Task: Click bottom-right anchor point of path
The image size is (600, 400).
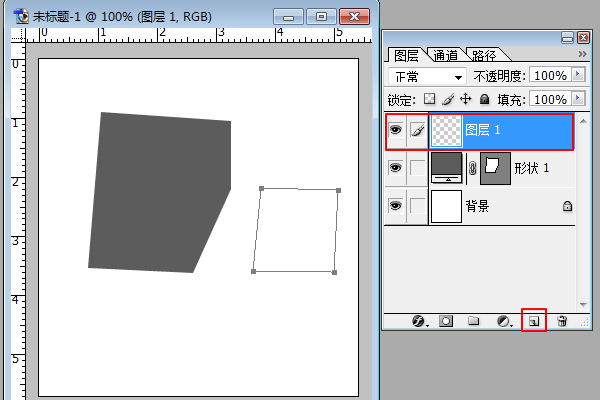Action: [334, 273]
